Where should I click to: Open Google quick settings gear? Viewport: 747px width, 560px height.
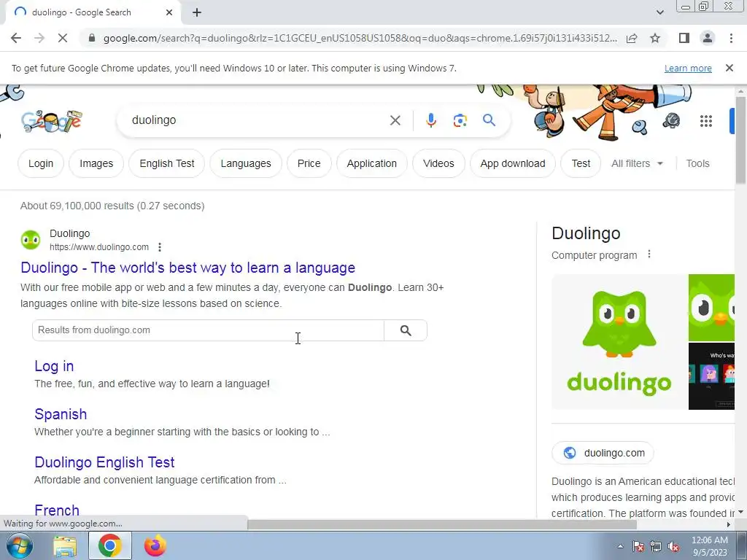click(x=671, y=121)
